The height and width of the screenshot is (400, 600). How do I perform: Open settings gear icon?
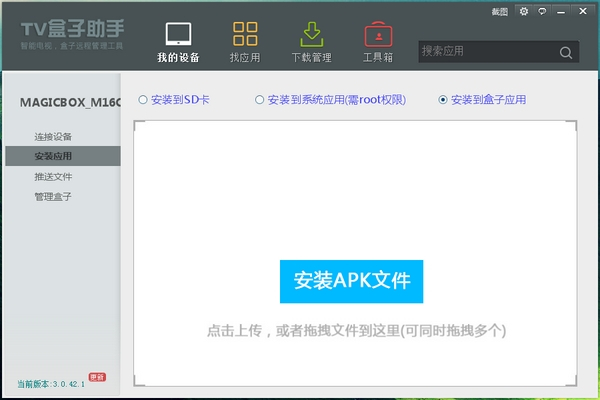click(x=523, y=11)
